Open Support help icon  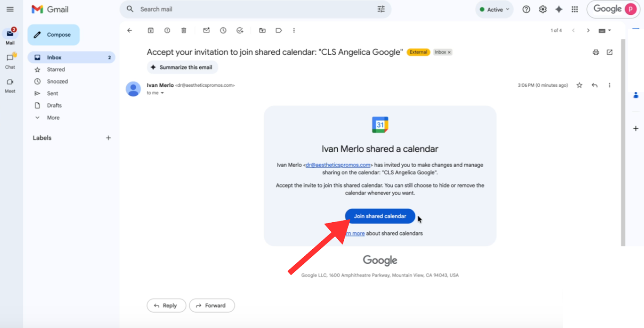pos(526,9)
